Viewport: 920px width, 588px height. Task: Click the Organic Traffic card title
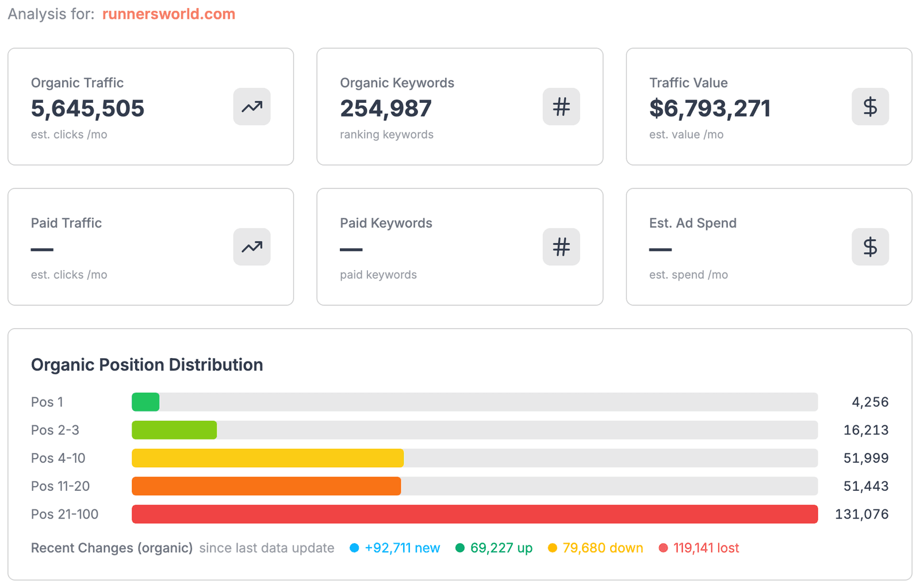tap(77, 83)
